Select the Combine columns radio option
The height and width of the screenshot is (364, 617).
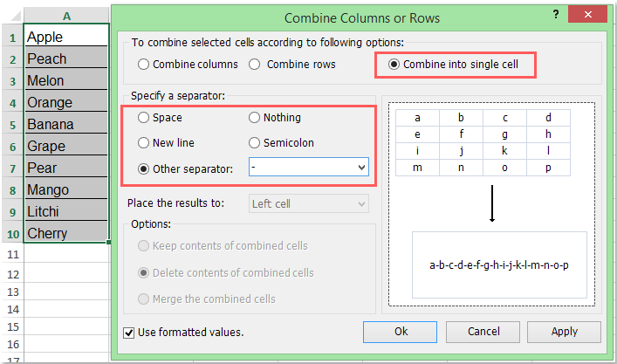145,65
